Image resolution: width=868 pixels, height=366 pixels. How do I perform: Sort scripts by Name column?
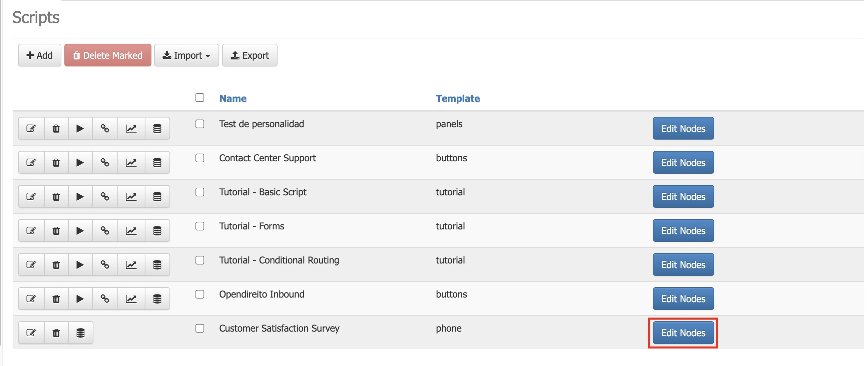click(x=233, y=99)
